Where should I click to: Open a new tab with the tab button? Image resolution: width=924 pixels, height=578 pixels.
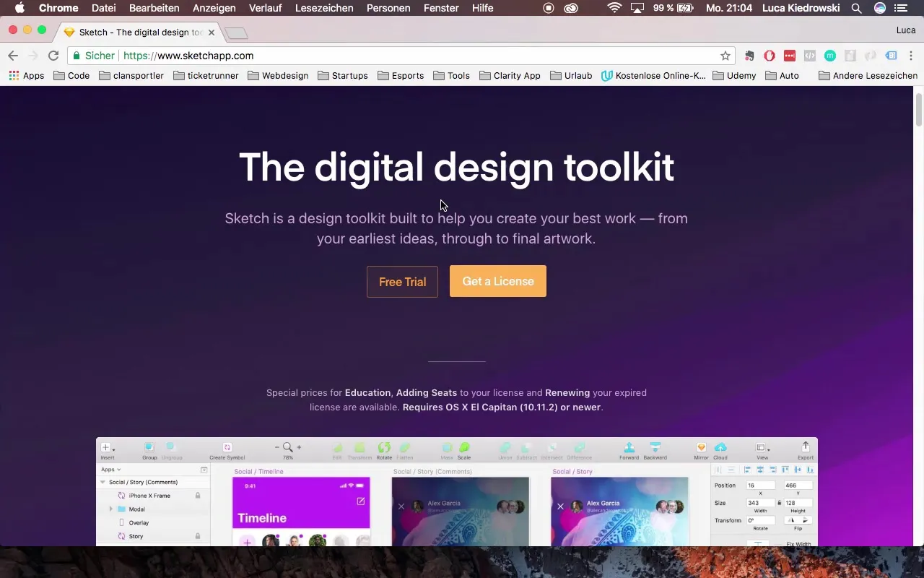(236, 33)
